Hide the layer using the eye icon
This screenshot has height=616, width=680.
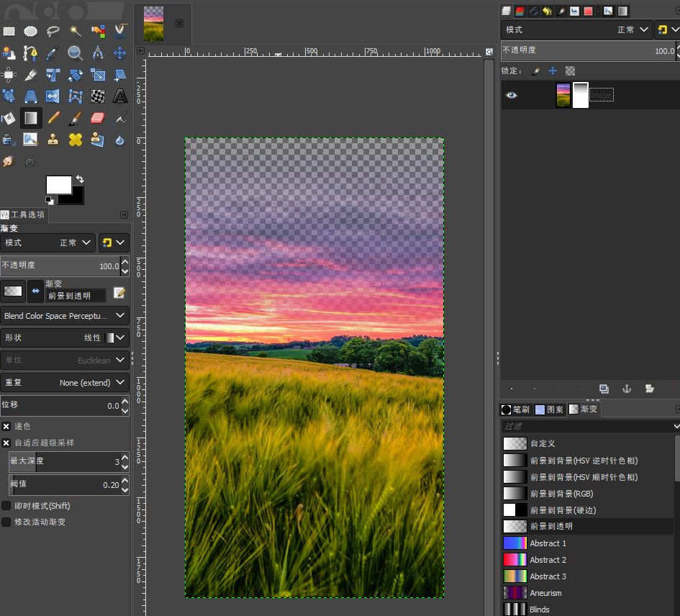pos(511,95)
